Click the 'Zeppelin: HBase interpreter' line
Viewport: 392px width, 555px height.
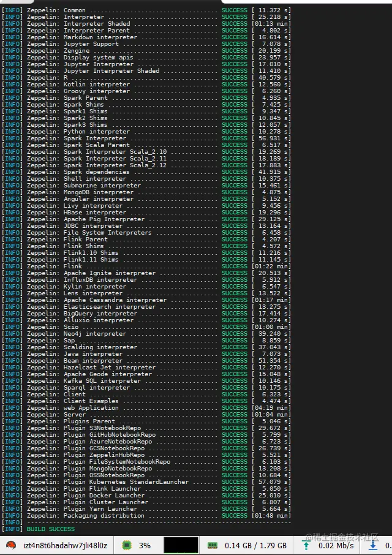[146, 213]
